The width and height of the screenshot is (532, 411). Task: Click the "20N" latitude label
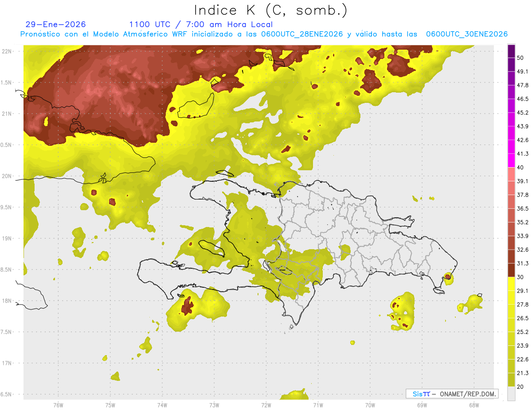7,176
